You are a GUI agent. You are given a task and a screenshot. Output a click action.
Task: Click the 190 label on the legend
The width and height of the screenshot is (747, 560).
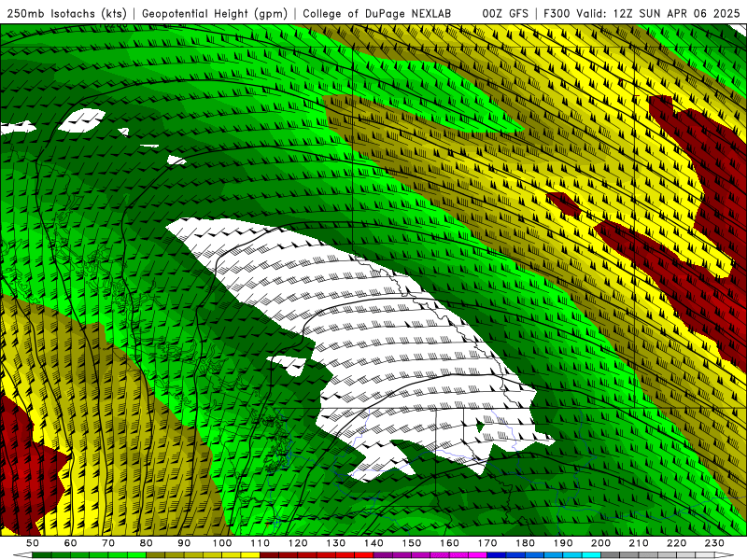(563, 543)
